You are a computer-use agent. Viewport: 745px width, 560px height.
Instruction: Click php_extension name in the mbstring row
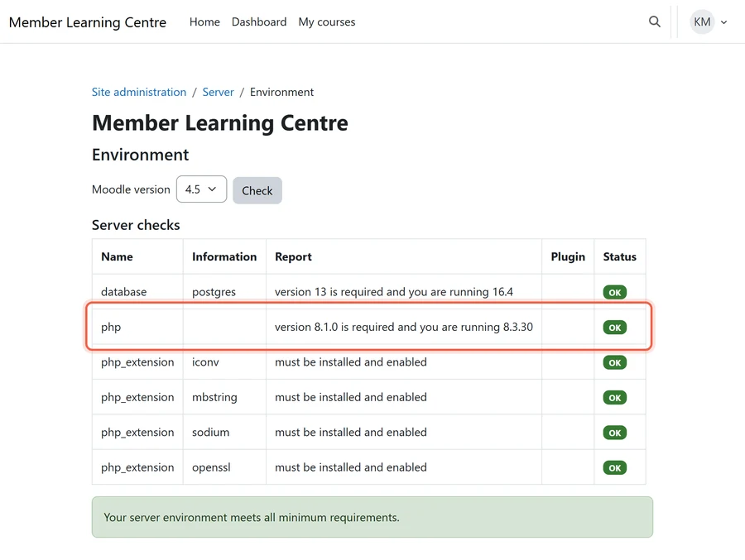click(137, 398)
